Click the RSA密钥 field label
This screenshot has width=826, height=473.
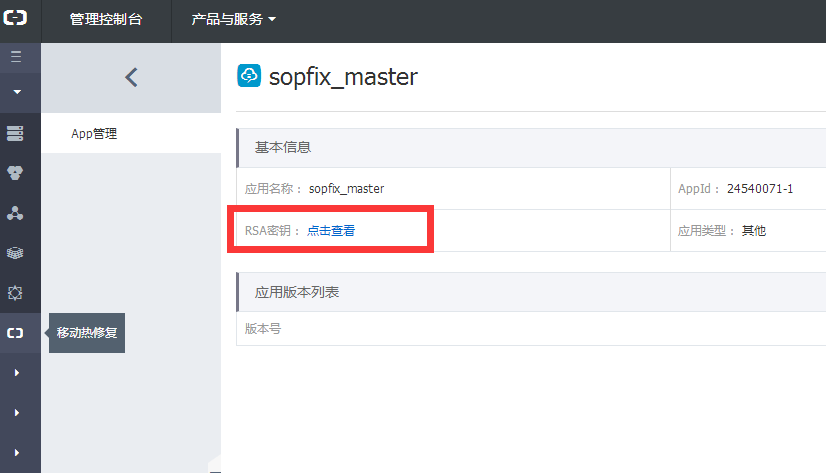(x=272, y=231)
